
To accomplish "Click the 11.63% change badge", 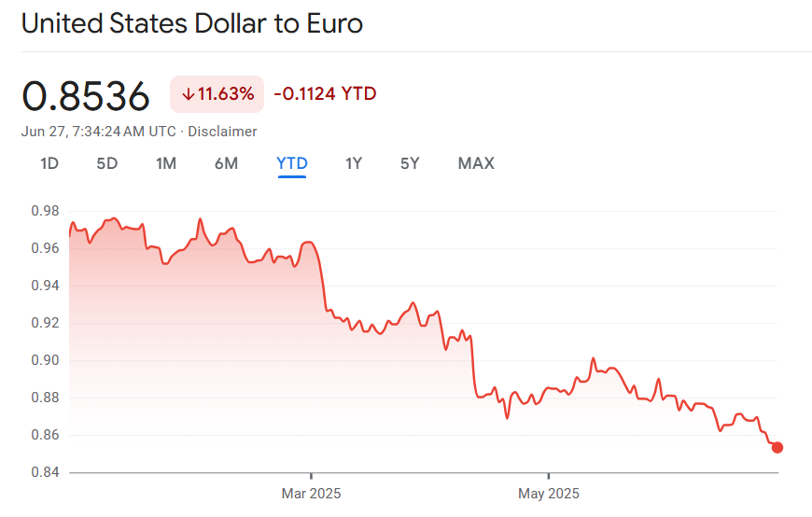I will pyautogui.click(x=217, y=94).
